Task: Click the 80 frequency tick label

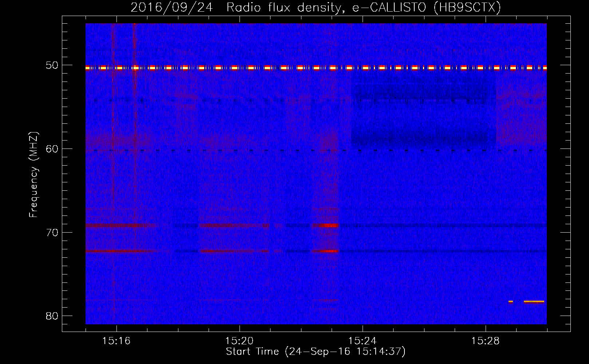Action: 52,316
